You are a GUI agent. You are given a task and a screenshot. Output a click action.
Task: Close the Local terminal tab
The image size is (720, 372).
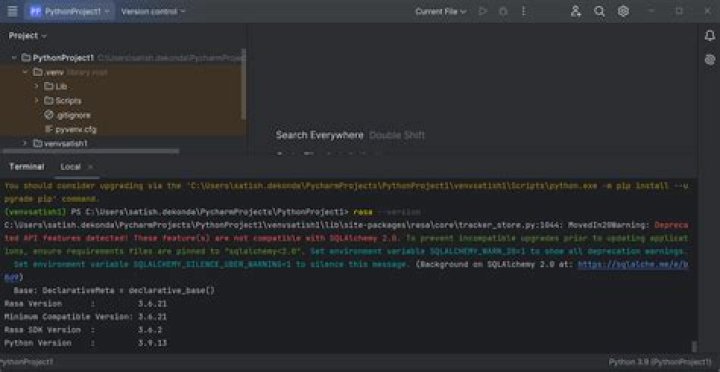click(90, 167)
